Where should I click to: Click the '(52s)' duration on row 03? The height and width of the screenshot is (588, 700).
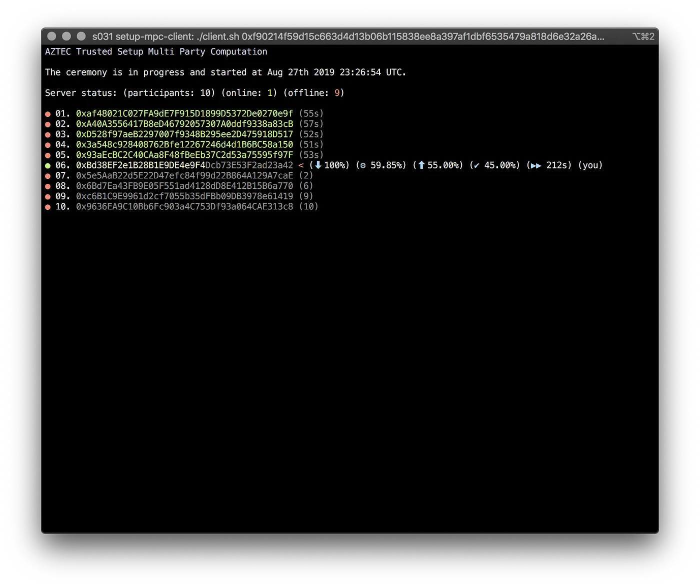pyautogui.click(x=311, y=134)
